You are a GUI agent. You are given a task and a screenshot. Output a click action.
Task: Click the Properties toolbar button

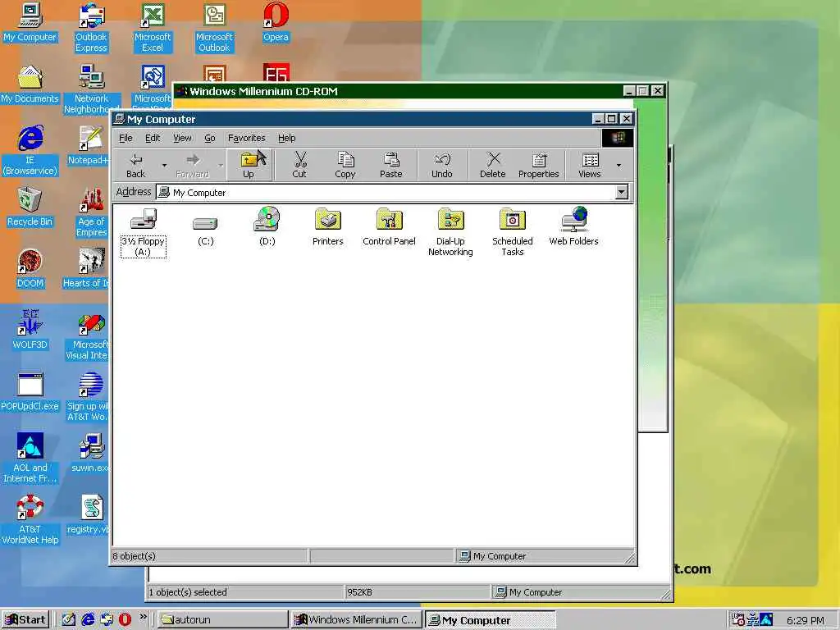(x=538, y=166)
